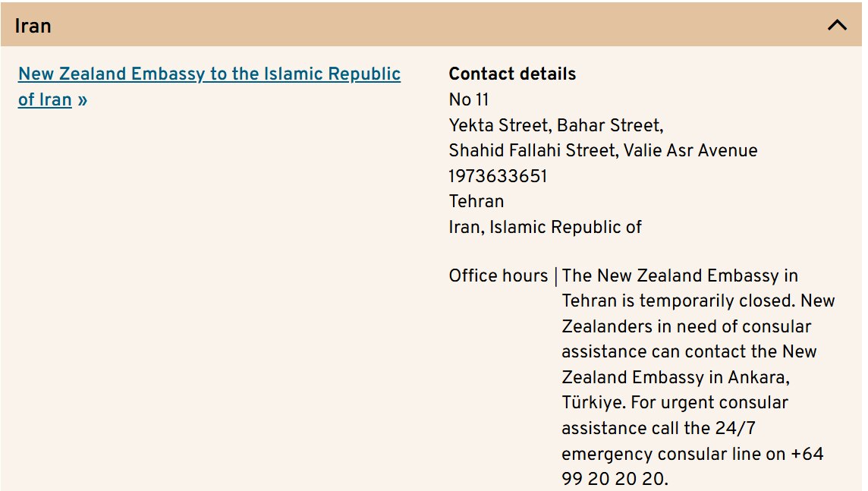868x491 pixels.
Task: Collapse the Iran section chevron
Action: tap(837, 25)
